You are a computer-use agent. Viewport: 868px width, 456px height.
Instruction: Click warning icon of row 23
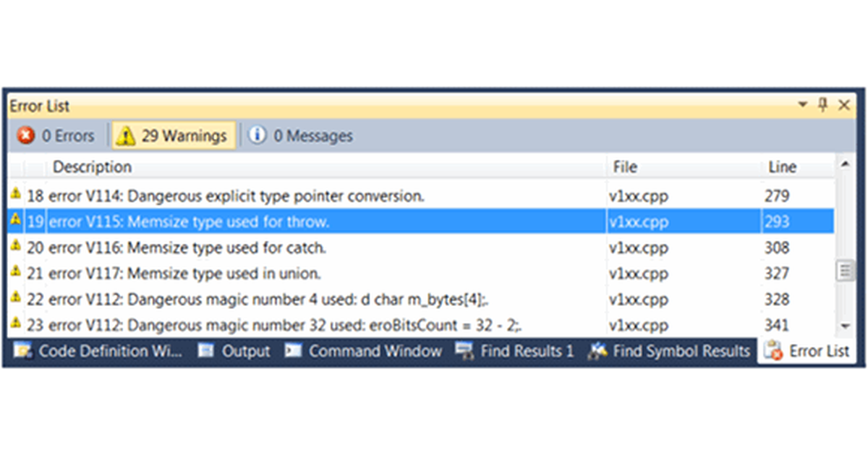[16, 324]
